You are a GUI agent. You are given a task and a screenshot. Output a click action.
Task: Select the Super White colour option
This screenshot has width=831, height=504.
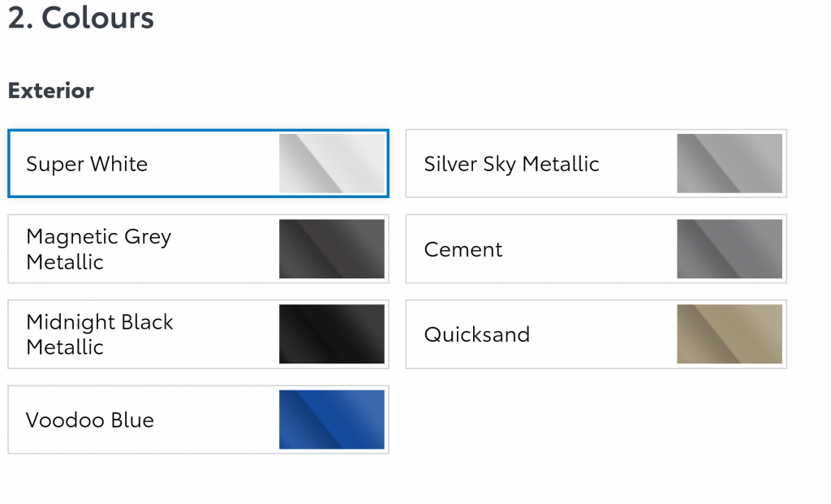198,163
